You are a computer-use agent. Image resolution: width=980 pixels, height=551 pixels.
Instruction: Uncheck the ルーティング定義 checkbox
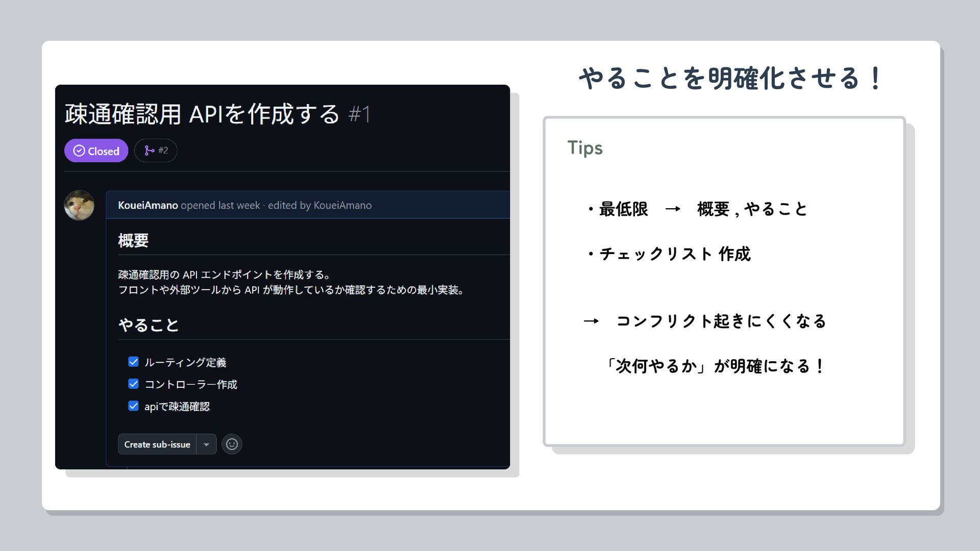(x=133, y=362)
